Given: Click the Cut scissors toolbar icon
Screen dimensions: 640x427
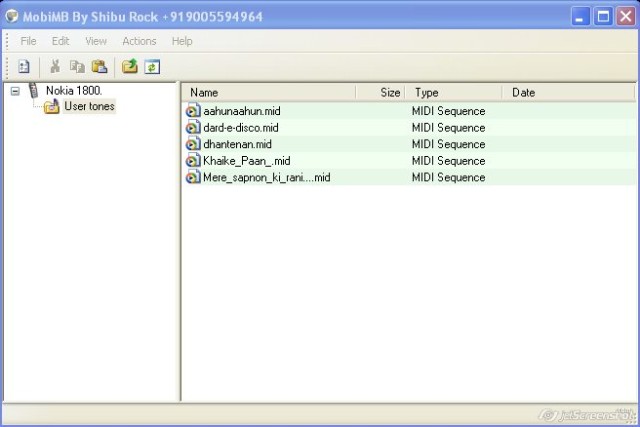Looking at the screenshot, I should click(55, 66).
